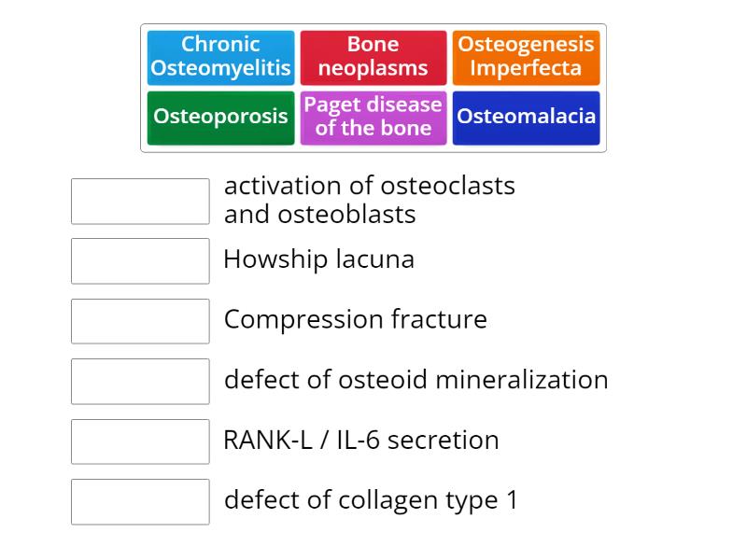Select the Chronic Osteomyelitis tile
Image resolution: width=747 pixels, height=560 pixels.
220,57
